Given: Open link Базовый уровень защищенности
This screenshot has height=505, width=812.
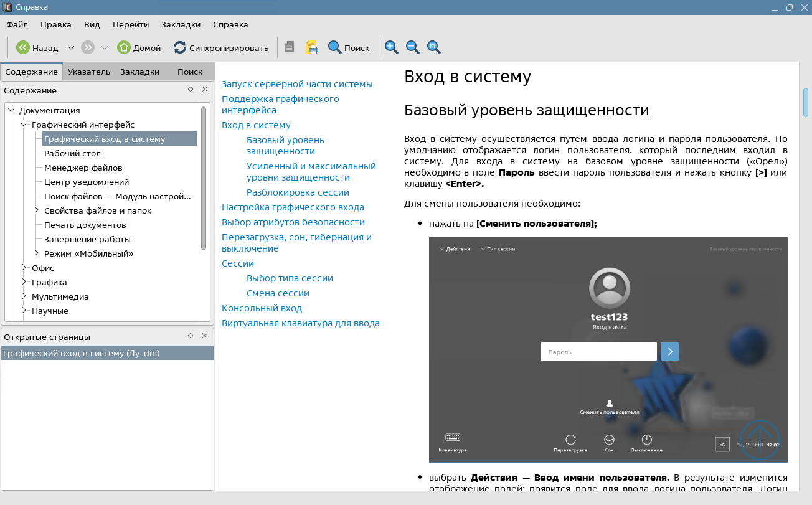Looking at the screenshot, I should pos(285,146).
